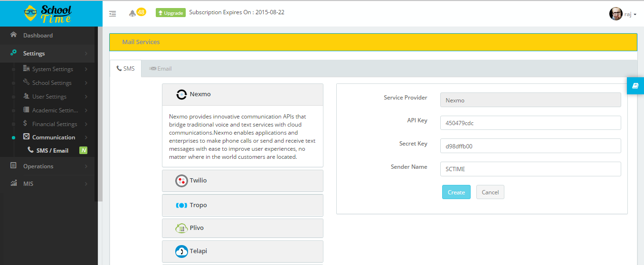Screen dimensions: 644x265
Task: Expand the Tropo provider panel
Action: pyautogui.click(x=243, y=205)
